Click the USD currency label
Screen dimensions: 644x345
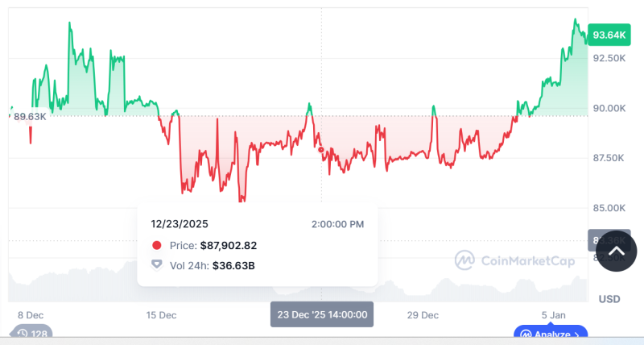[609, 299]
